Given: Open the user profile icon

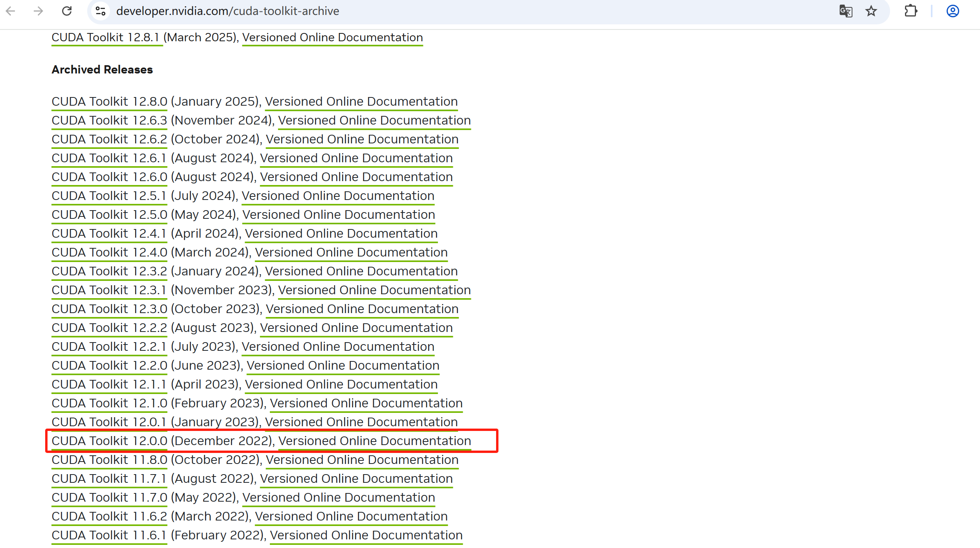Looking at the screenshot, I should click(953, 11).
